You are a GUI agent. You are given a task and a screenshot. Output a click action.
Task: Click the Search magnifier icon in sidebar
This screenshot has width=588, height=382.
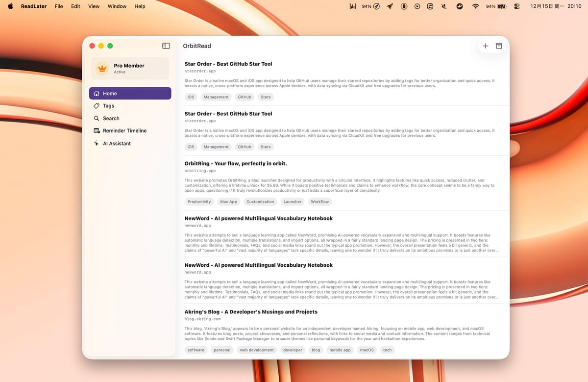pyautogui.click(x=97, y=119)
